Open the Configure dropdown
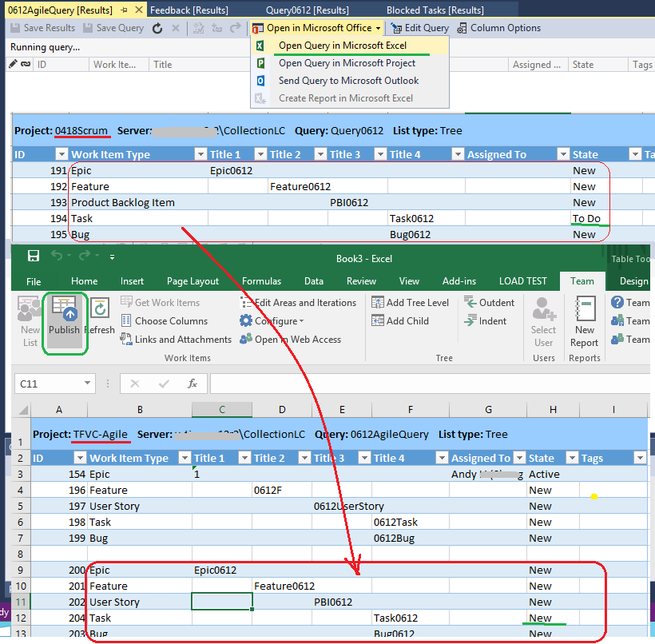 coord(272,321)
